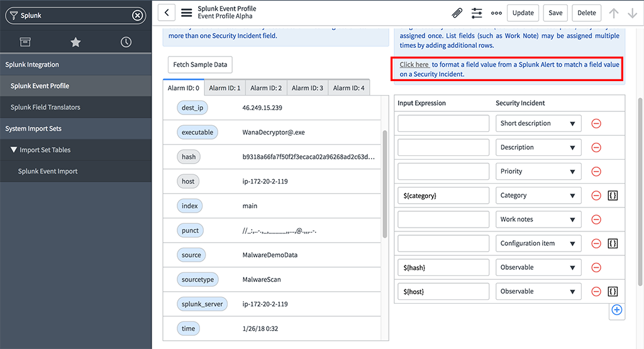Screen dimensions: 644x349
Task: Click Fetch Sample Data button
Action: tap(200, 65)
